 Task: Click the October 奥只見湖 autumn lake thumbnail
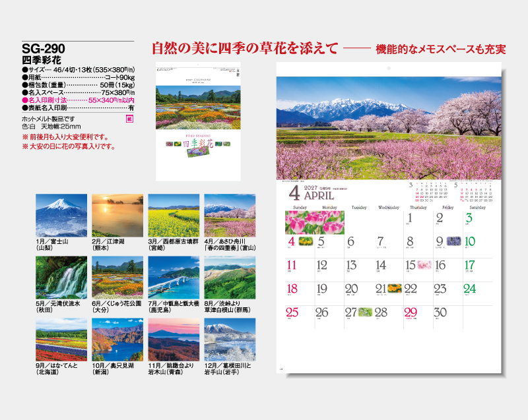117,340
